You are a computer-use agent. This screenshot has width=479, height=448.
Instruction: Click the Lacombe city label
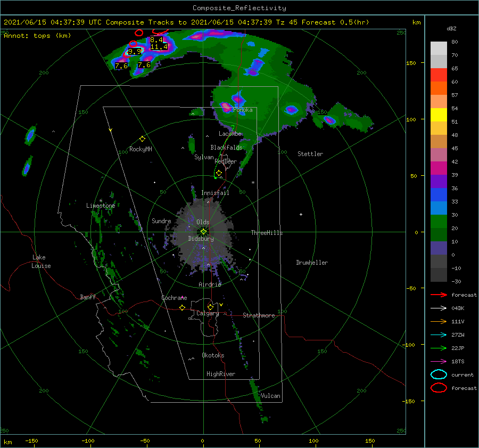[x=230, y=134]
